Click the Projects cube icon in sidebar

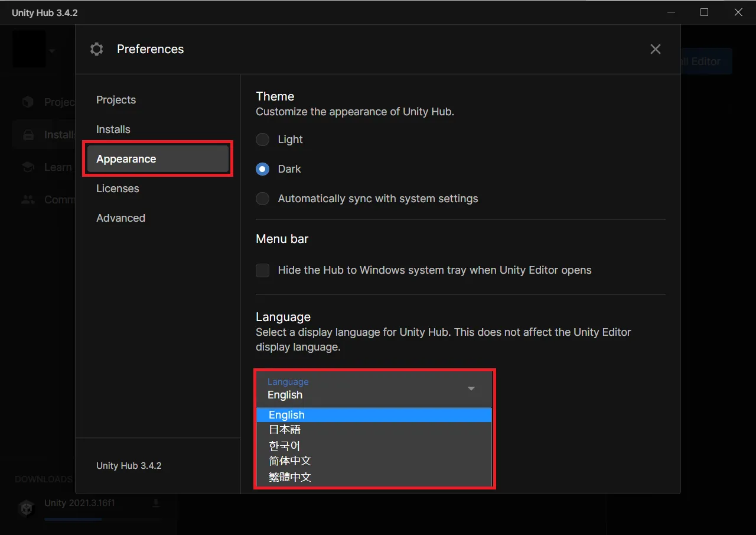pos(28,102)
